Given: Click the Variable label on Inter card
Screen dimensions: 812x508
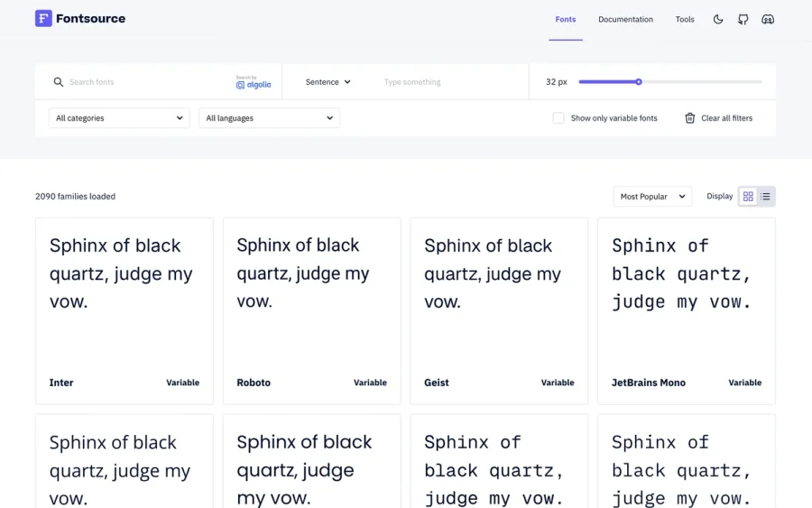Looking at the screenshot, I should [183, 383].
